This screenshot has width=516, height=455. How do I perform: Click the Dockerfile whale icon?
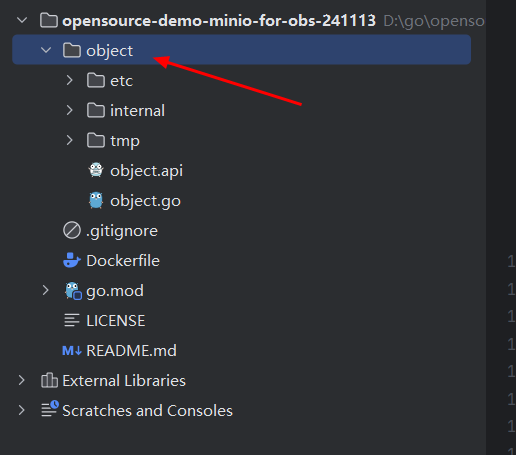tap(72, 260)
